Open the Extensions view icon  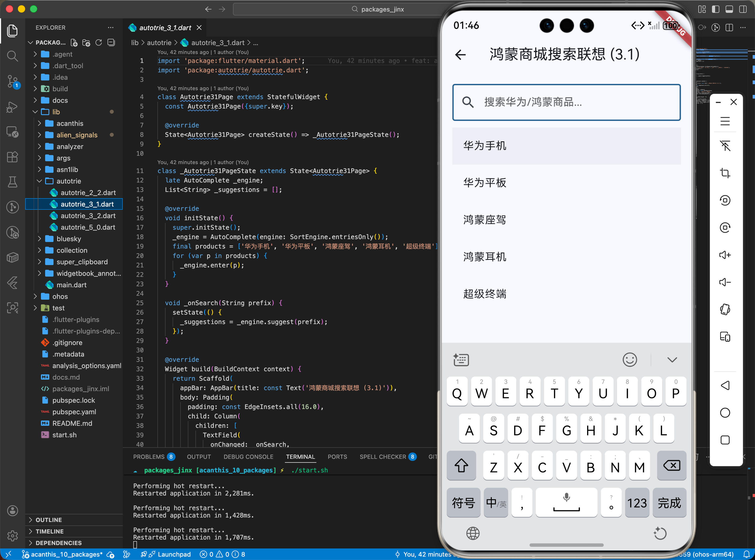pos(13,157)
